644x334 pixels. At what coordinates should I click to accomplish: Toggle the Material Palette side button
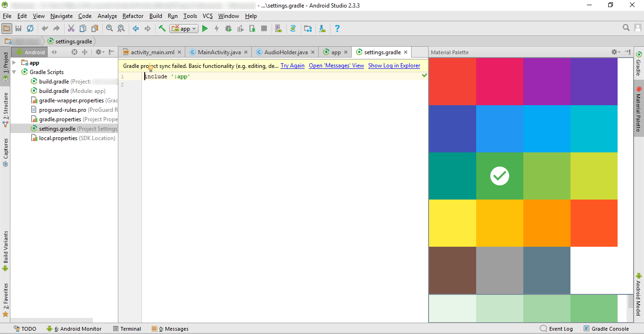639,109
